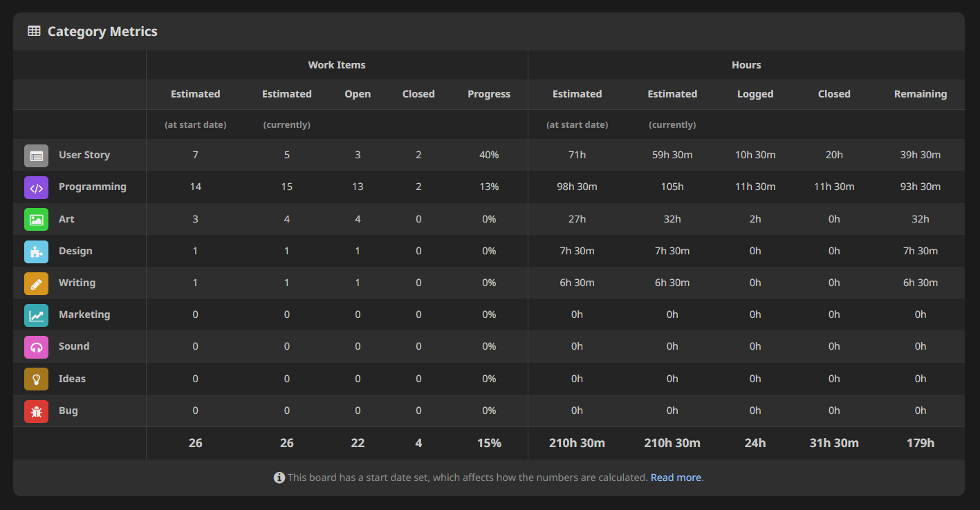Click the 'Work Items' section header
980x510 pixels.
pos(337,64)
